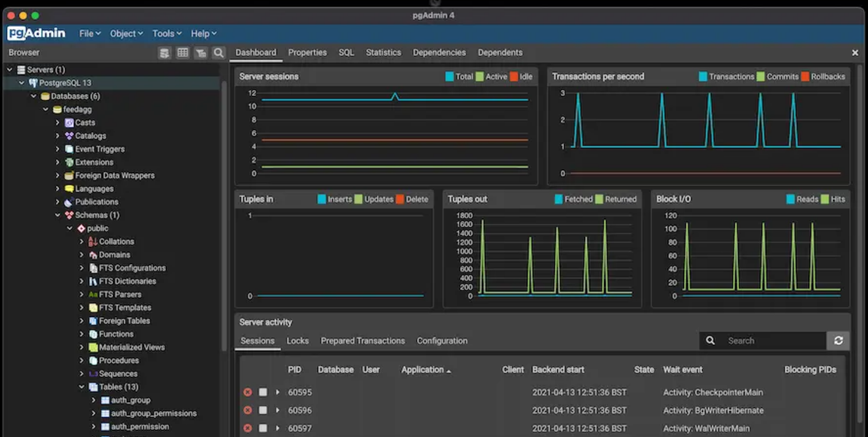Viewport: 868px width, 437px height.
Task: Click the filter icon in the Browser toolbar
Action: click(x=200, y=52)
